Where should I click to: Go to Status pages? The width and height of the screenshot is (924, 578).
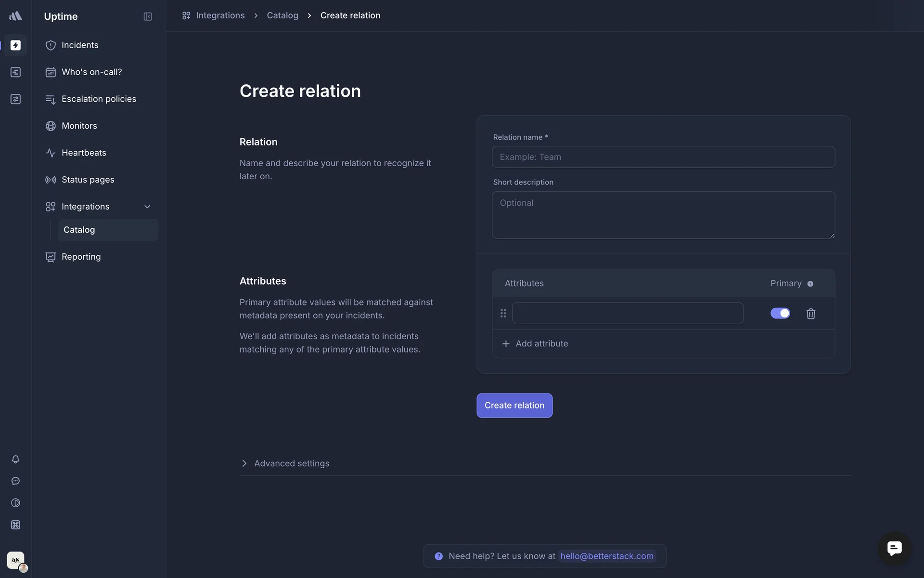(88, 180)
